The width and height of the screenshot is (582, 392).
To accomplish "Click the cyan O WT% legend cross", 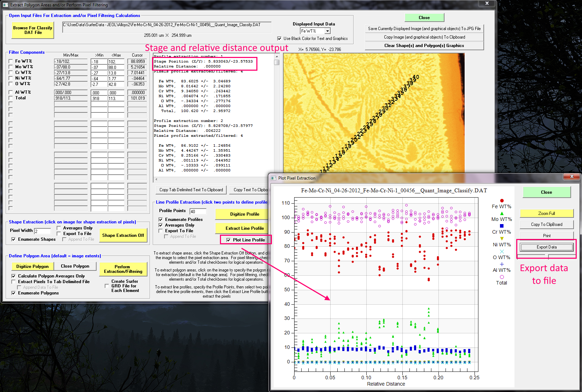I will pyautogui.click(x=501, y=251).
